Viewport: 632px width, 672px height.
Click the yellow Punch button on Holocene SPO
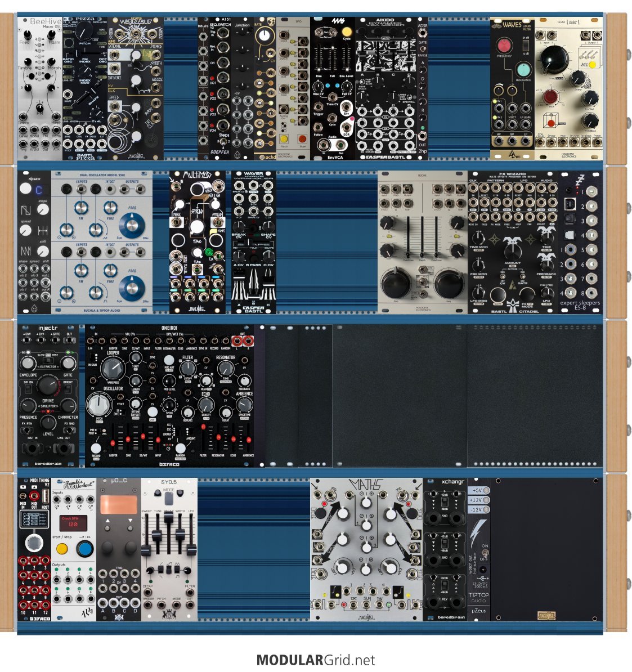tap(284, 139)
